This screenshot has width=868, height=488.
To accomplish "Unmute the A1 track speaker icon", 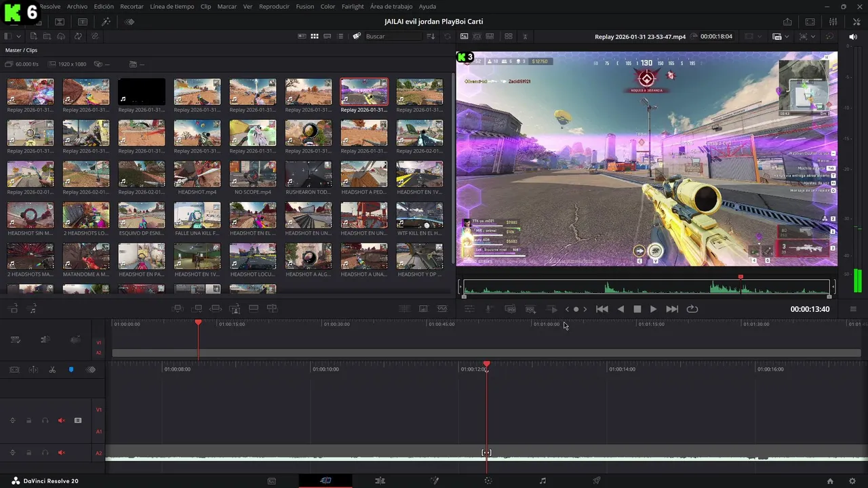I will [61, 420].
